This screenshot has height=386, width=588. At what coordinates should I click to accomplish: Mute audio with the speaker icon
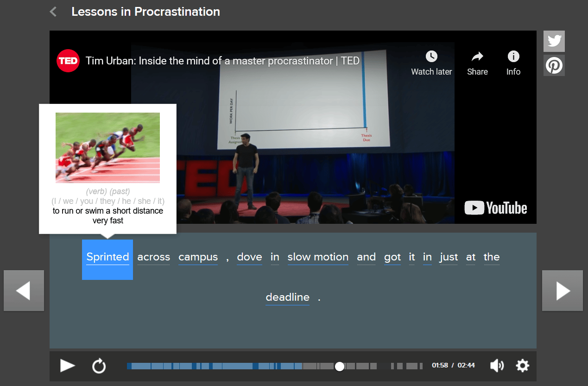[497, 366]
